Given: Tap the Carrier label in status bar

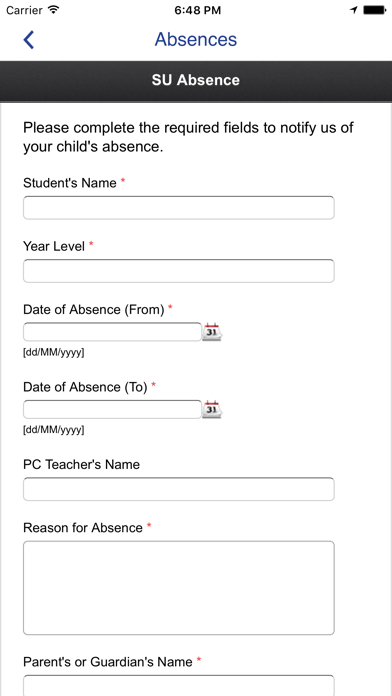Looking at the screenshot, I should point(24,10).
